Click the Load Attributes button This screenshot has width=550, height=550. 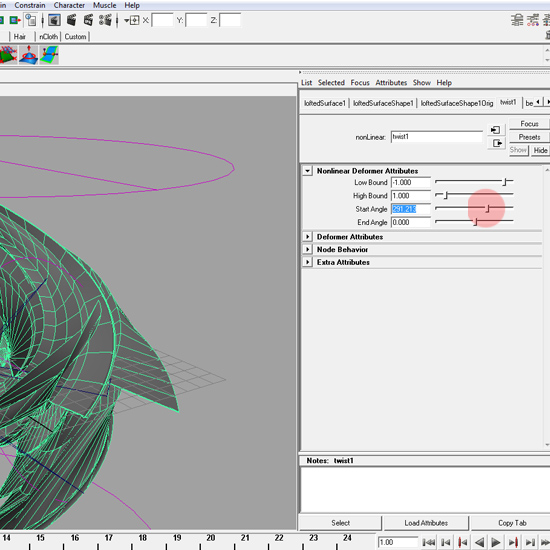(426, 523)
